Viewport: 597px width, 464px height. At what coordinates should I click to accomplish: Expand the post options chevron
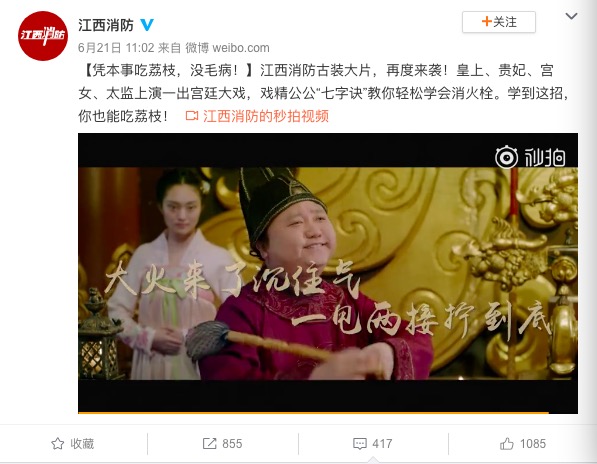coord(571,16)
